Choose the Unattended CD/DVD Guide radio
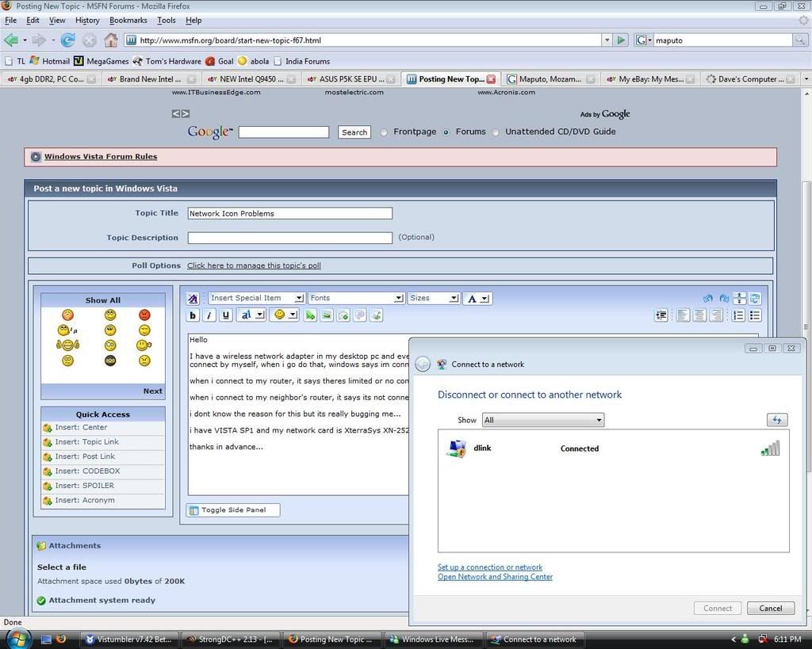This screenshot has height=649, width=812. click(x=496, y=132)
